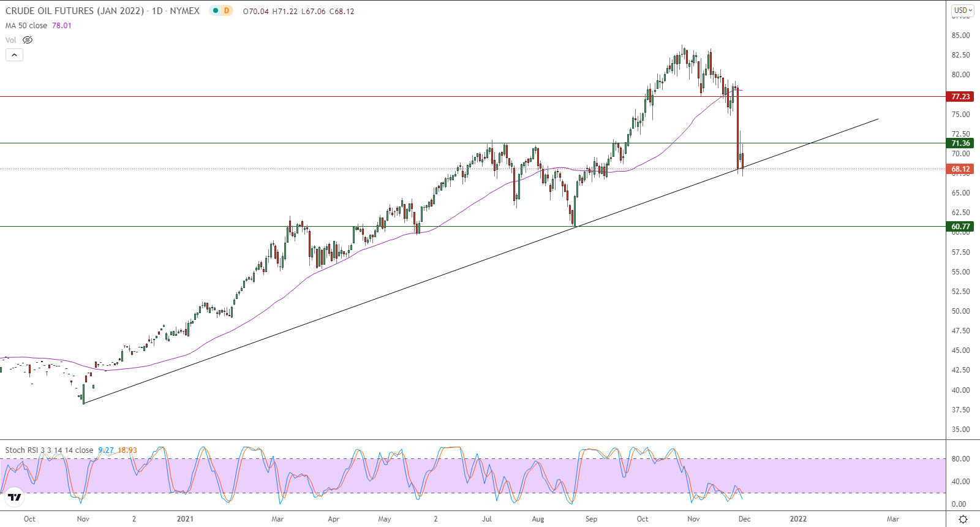Click the Stoch RSI value 9.27
Screen dimensions: 980x527
point(106,450)
